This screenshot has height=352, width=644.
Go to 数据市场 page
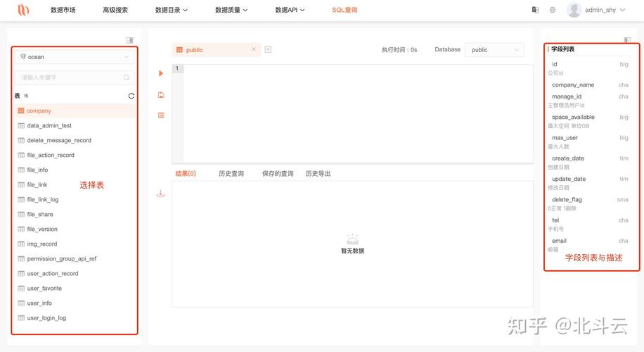point(63,10)
